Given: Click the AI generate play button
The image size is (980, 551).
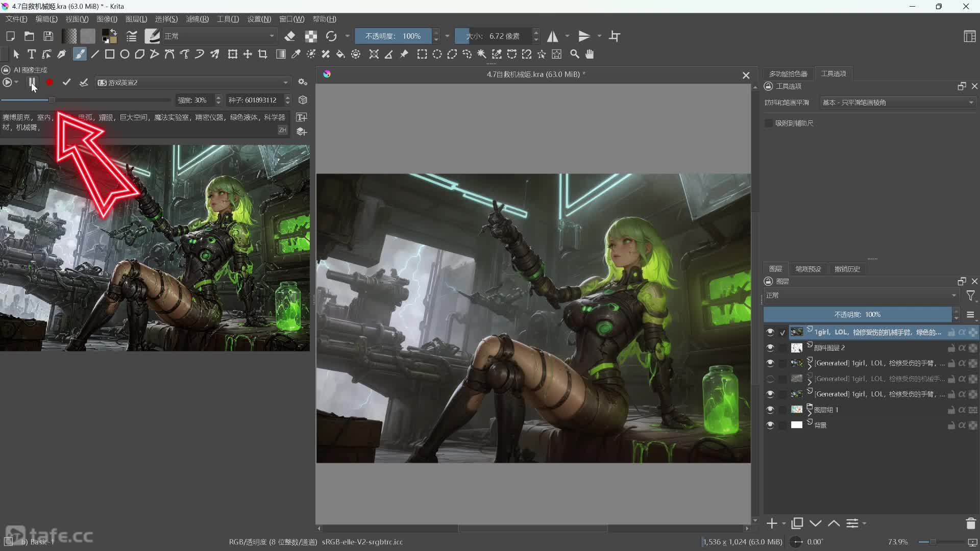Looking at the screenshot, I should tap(7, 82).
